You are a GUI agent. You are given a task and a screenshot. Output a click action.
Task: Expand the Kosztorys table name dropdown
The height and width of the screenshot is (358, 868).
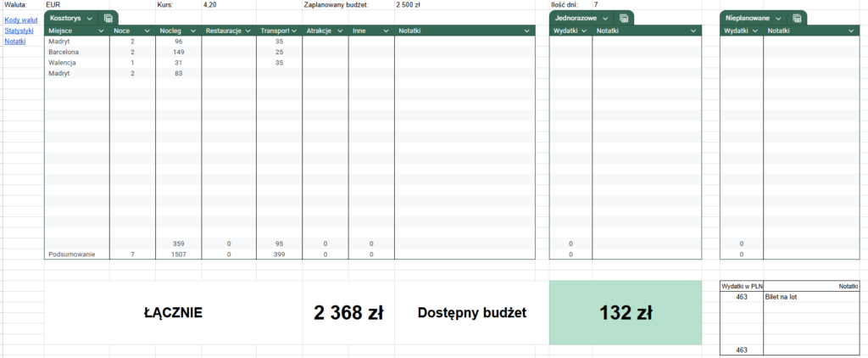click(x=90, y=19)
